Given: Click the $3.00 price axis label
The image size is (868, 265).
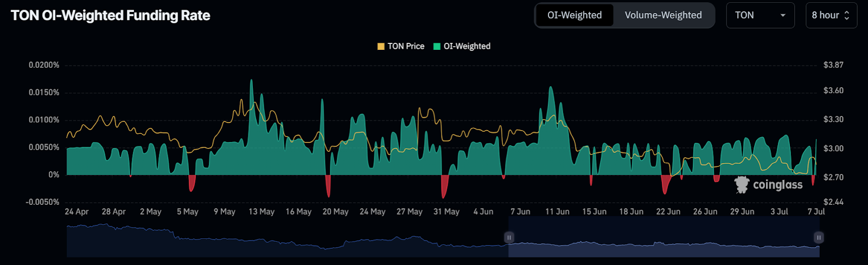Looking at the screenshot, I should [833, 148].
